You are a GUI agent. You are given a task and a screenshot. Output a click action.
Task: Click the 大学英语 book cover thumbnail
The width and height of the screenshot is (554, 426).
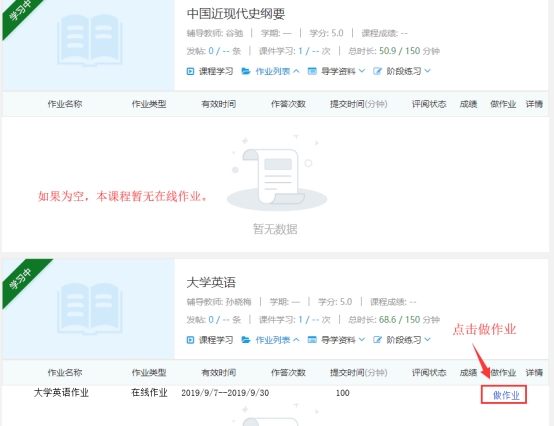(90, 308)
